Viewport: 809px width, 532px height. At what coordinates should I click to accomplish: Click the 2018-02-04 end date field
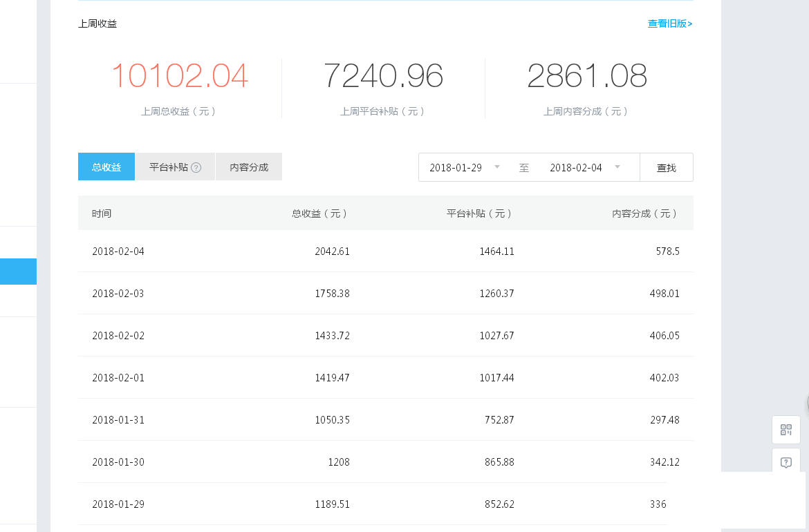[575, 168]
